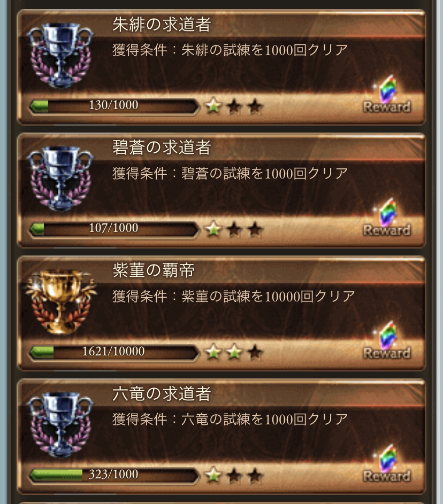Click the 1621/10000 progress bar
Viewport: 443px width, 504px height.
113,352
